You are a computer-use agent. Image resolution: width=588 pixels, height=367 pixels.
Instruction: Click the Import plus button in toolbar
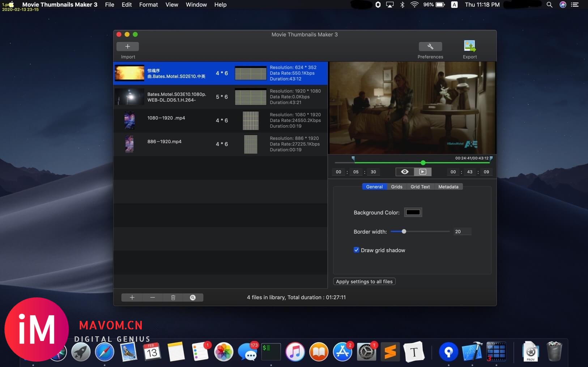[128, 47]
